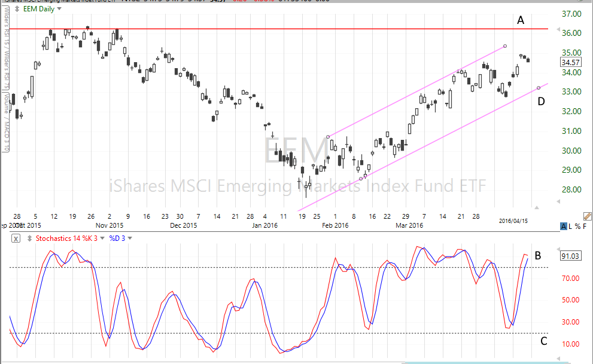This screenshot has height=364, width=593.
Task: Enable the A arithmetic scale toggle
Action: (x=564, y=226)
